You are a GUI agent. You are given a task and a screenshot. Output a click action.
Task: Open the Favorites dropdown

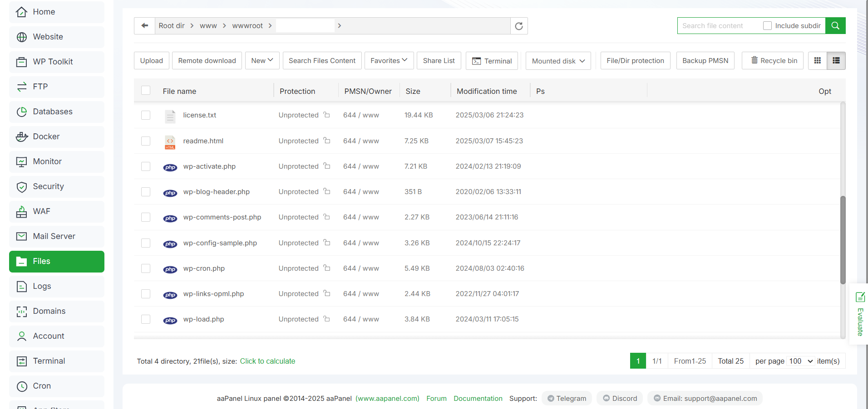tap(389, 61)
